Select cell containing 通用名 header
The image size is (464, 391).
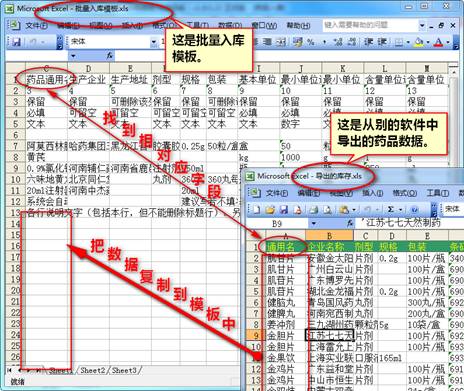tap(286, 247)
